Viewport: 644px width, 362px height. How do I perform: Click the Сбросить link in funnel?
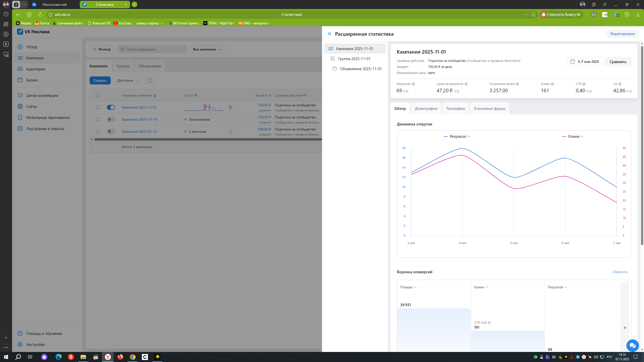click(x=620, y=272)
